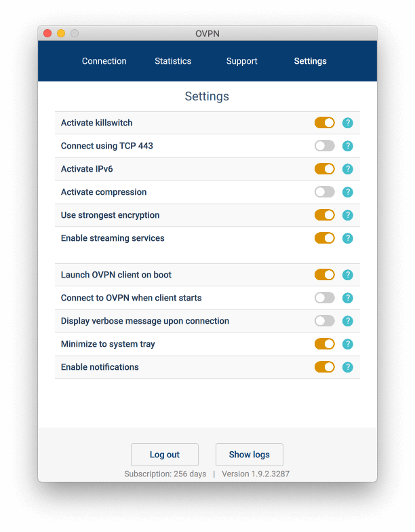
Task: Turn off Activate IPv6
Action: point(324,169)
